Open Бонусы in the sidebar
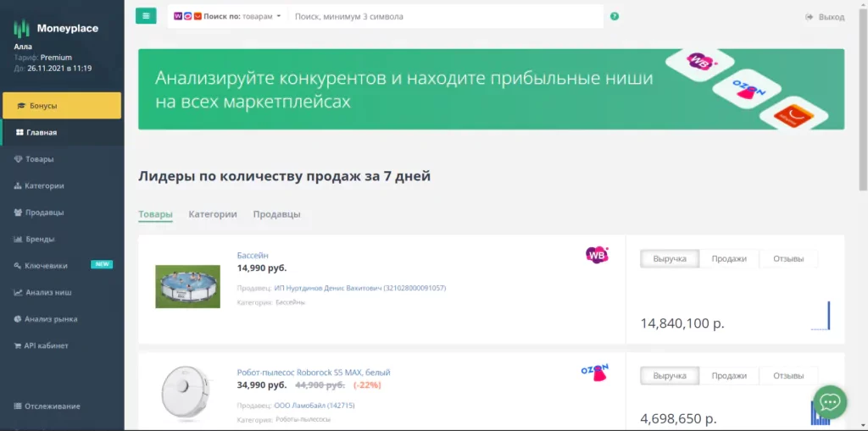868x431 pixels. click(x=62, y=106)
